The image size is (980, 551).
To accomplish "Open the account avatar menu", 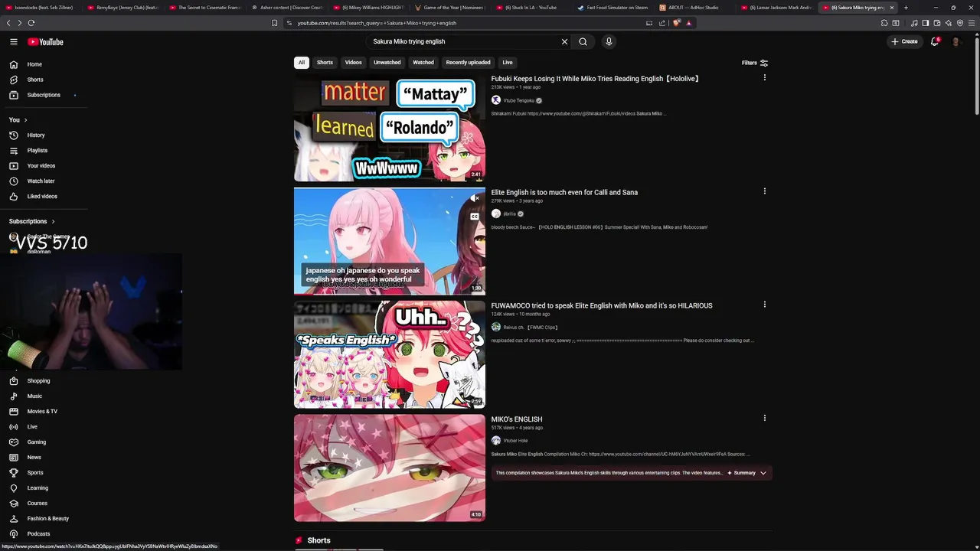I will pos(955,41).
